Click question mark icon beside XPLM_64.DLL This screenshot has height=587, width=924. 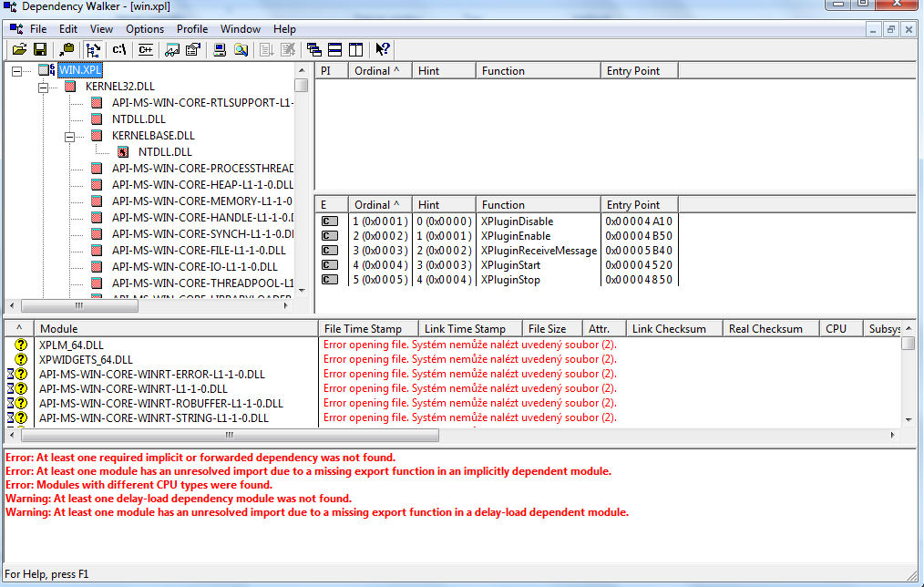(21, 345)
